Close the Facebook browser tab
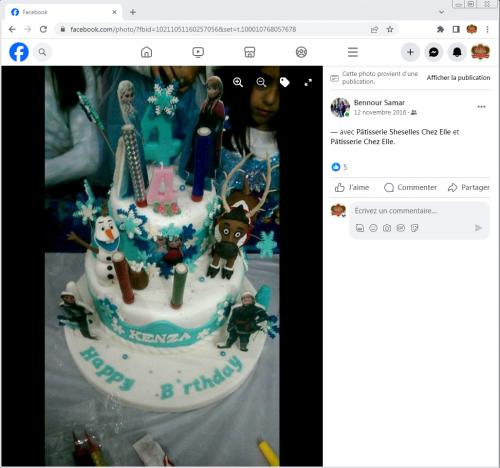 (114, 12)
